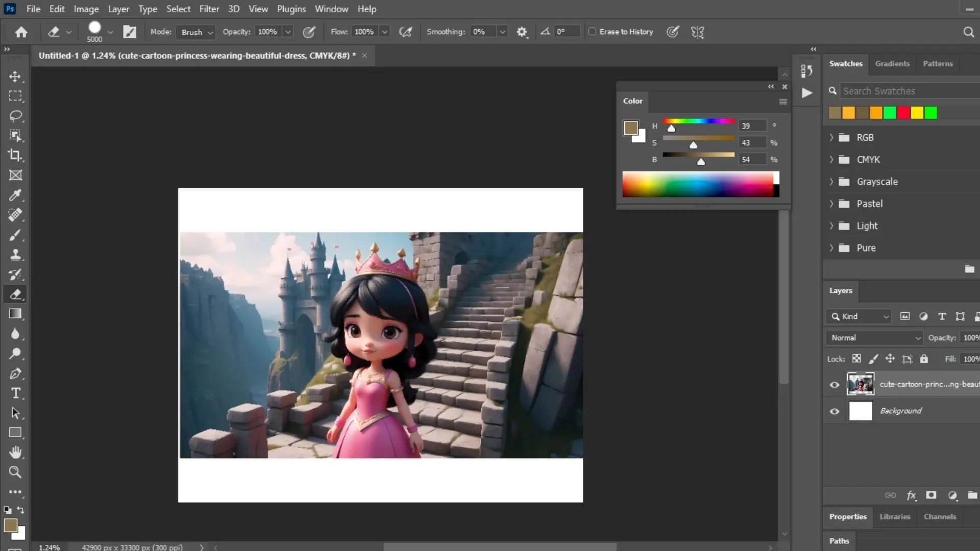Click the Actions play panel icon
Viewport: 980px width, 551px height.
807,93
